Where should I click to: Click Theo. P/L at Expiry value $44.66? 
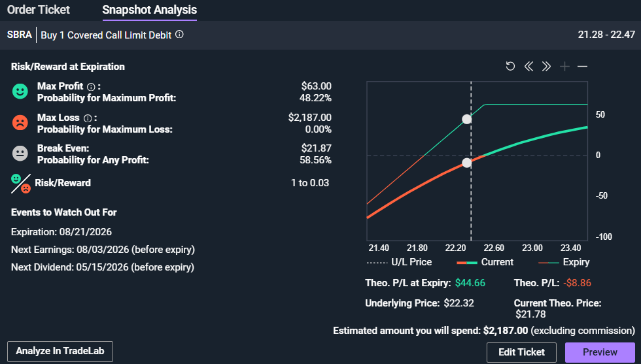pos(470,283)
